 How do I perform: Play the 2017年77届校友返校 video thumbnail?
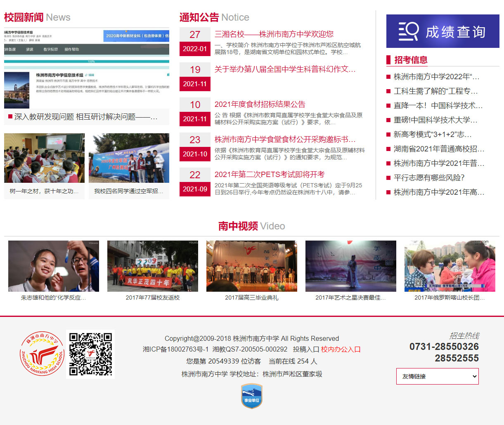tap(153, 266)
